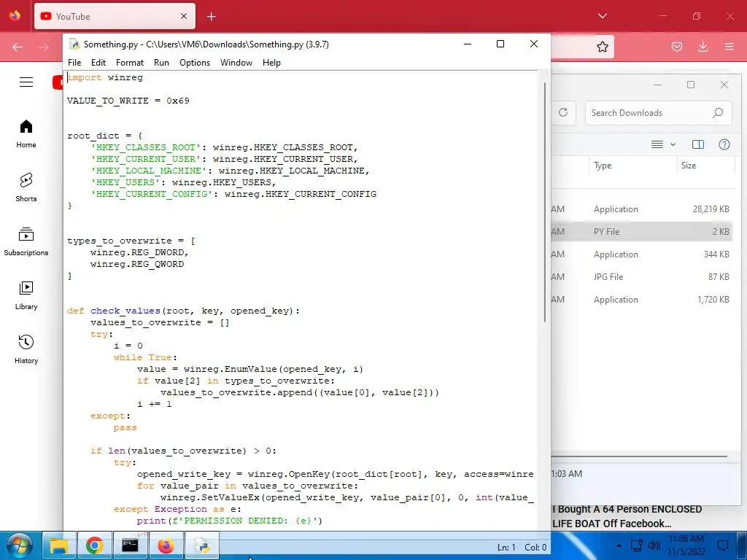Sort by Size column header

pos(689,166)
